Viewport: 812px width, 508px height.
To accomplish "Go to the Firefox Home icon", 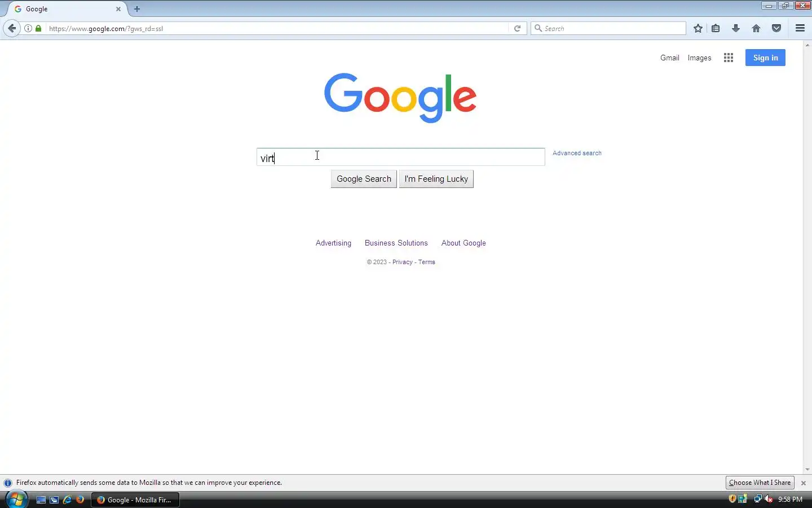I will (x=756, y=28).
